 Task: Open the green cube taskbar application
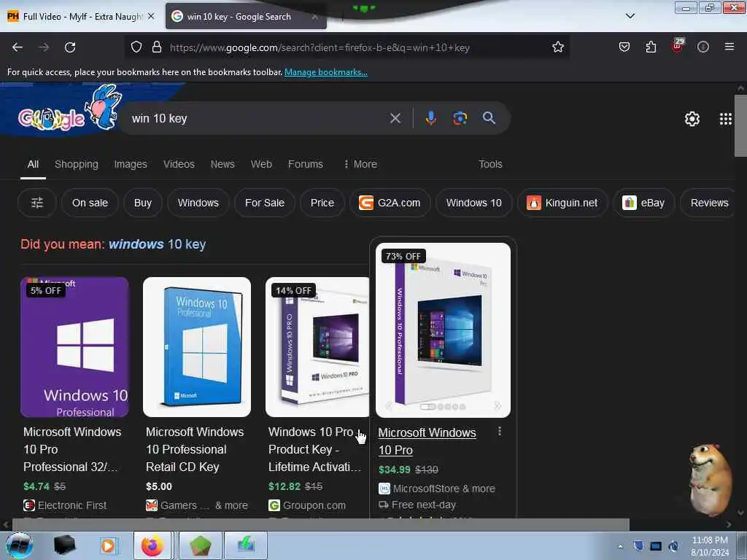201,545
